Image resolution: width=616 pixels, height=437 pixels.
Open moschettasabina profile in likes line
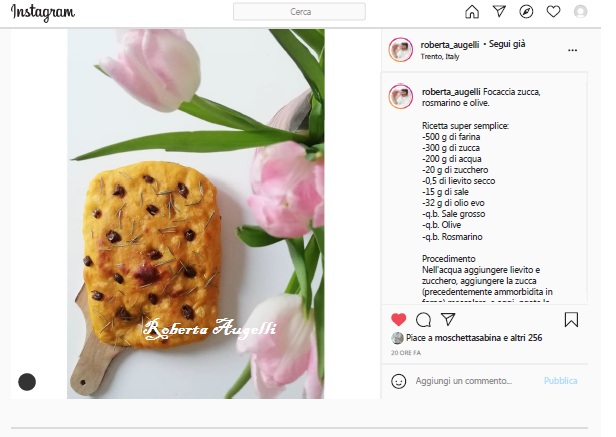tap(468, 338)
